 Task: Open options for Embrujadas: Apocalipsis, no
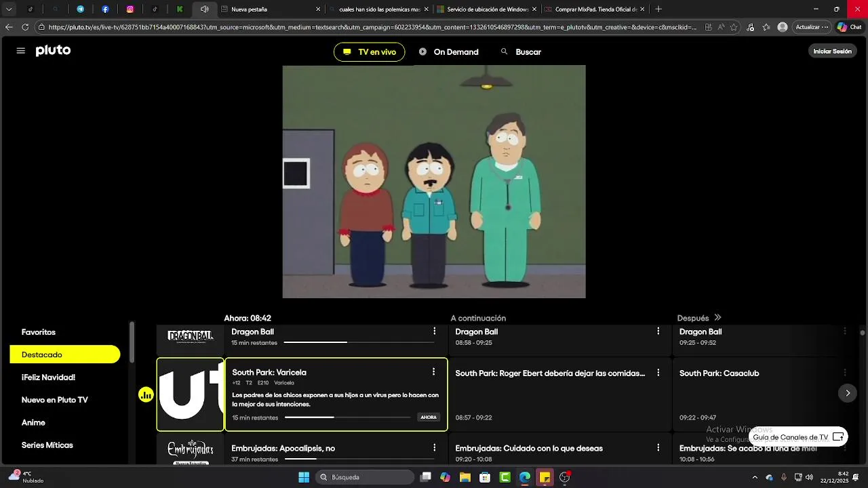point(434,448)
